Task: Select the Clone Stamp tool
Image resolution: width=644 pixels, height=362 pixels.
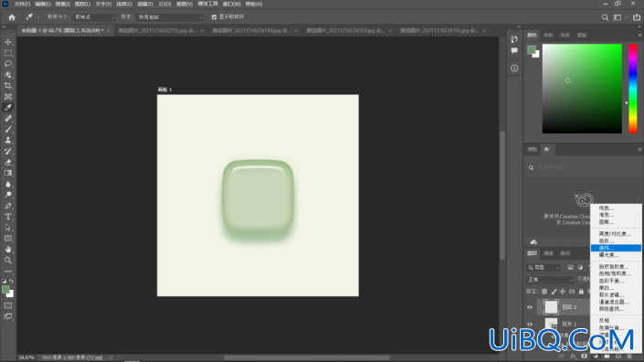Action: [x=8, y=140]
